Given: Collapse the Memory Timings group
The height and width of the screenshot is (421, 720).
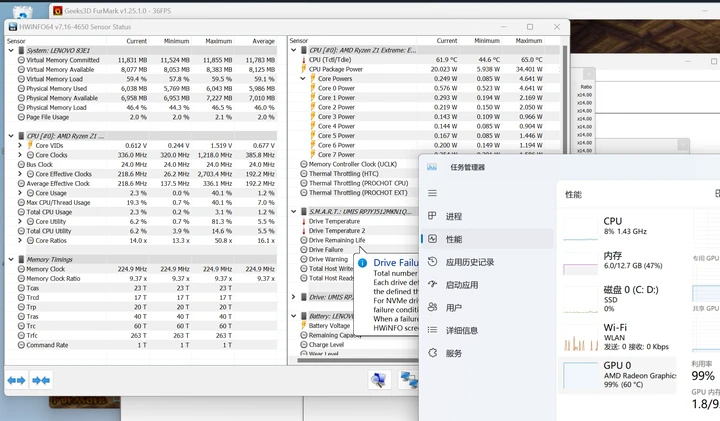Looking at the screenshot, I should coord(11,259).
